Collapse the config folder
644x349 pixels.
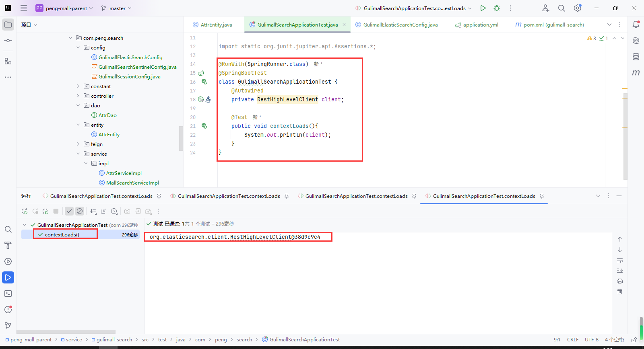point(78,48)
